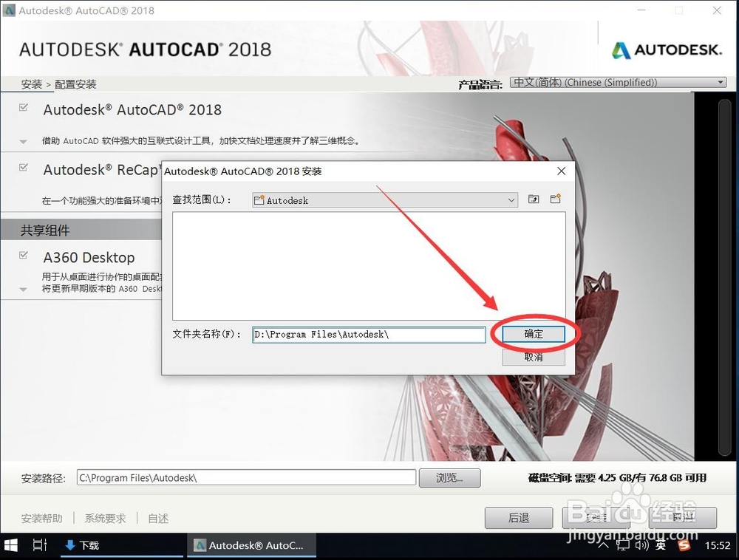This screenshot has width=739, height=560.
Task: Click the speaker icon in the taskbar
Action: click(641, 545)
